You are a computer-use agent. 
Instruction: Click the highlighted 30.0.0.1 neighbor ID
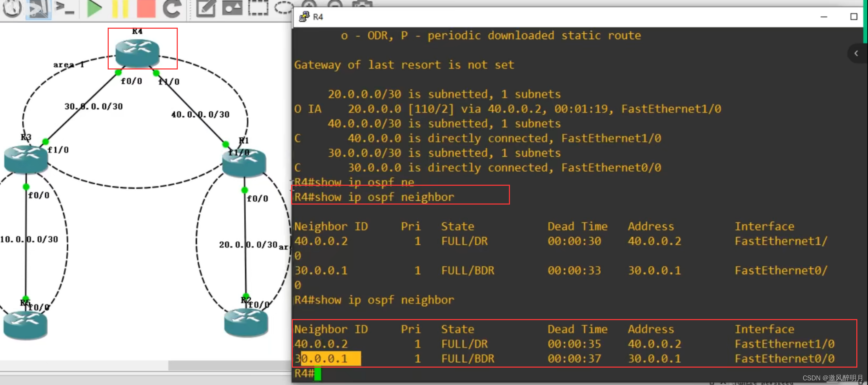[x=328, y=359]
